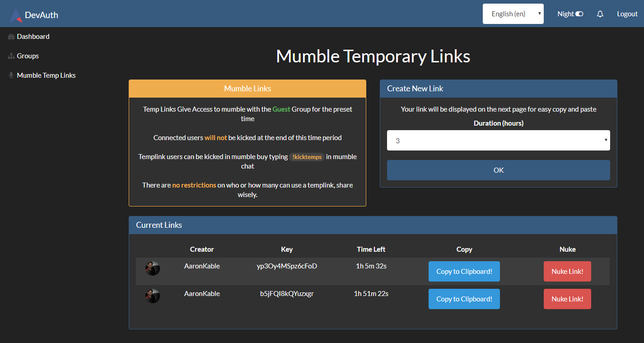The height and width of the screenshot is (343, 644).
Task: Click the orange 'no restrictions' text
Action: coord(194,185)
